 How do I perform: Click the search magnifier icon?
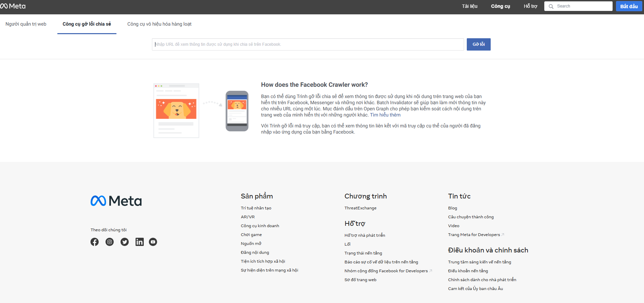coord(551,6)
